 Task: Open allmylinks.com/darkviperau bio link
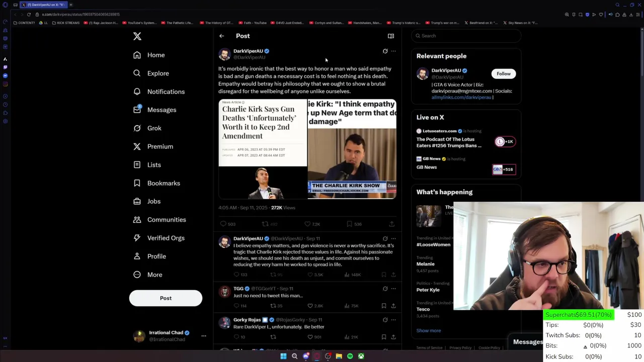461,97
